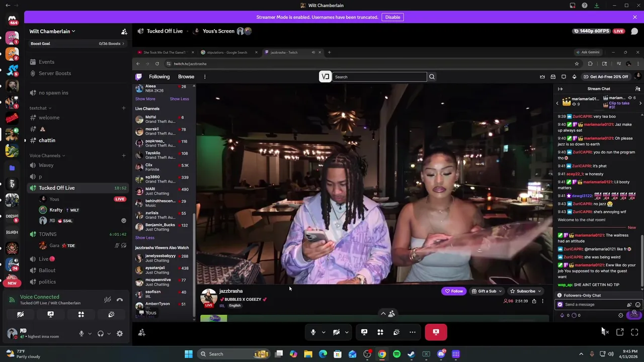This screenshot has height=362, width=644.
Task: Stop watching stream with red button
Action: (436, 332)
